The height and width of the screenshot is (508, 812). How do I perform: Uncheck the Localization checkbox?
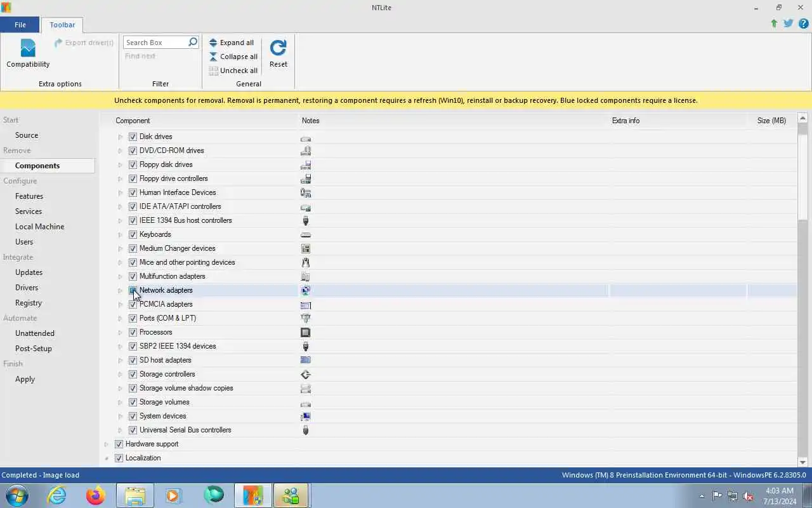[119, 458]
